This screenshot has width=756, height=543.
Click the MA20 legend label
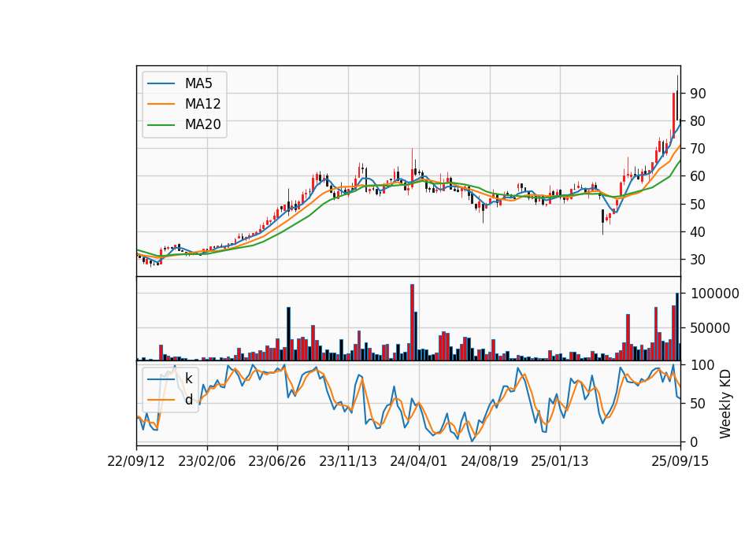(x=202, y=124)
